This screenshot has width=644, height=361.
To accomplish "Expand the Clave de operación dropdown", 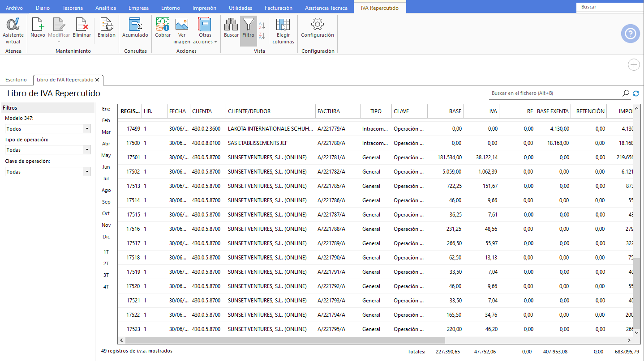I will click(87, 172).
